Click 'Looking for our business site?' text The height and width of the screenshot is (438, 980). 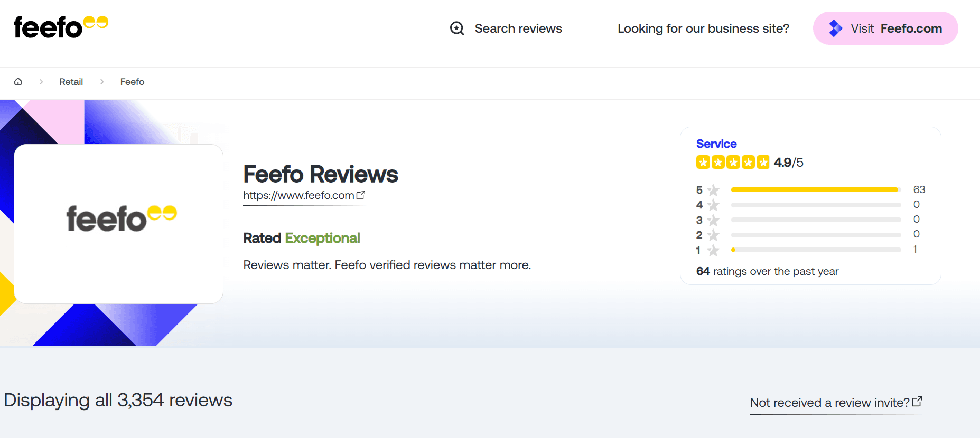pos(703,28)
